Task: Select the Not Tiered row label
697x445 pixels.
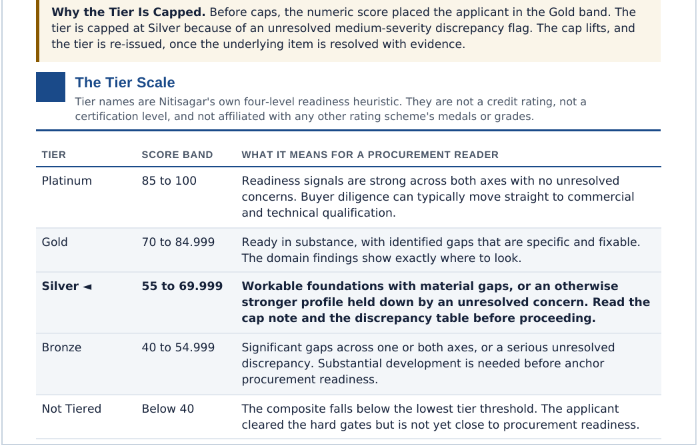Action: pyautogui.click(x=72, y=409)
